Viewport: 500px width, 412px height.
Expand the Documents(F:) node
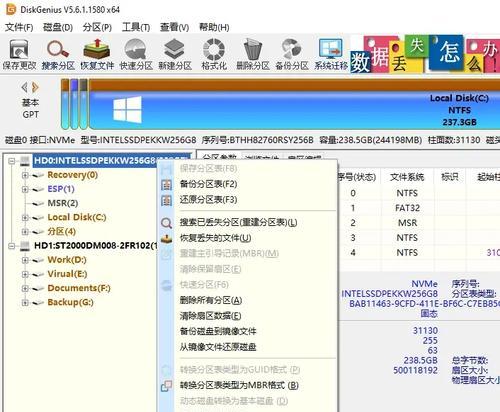coord(25,288)
